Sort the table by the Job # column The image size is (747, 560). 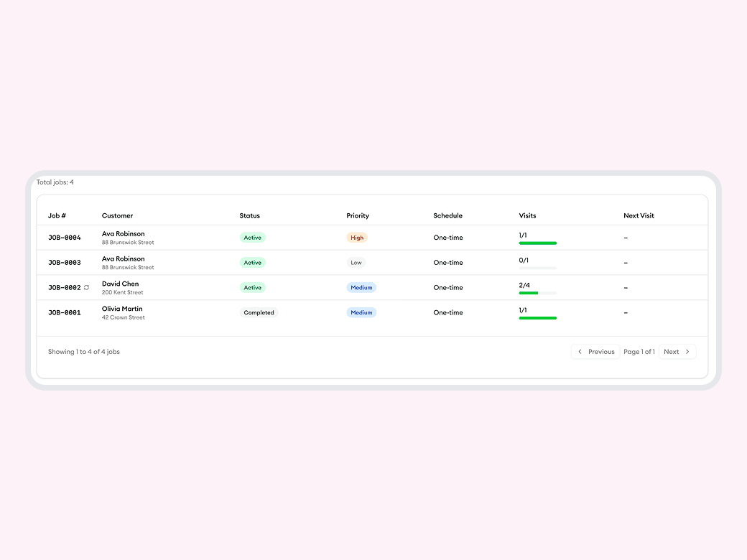57,215
